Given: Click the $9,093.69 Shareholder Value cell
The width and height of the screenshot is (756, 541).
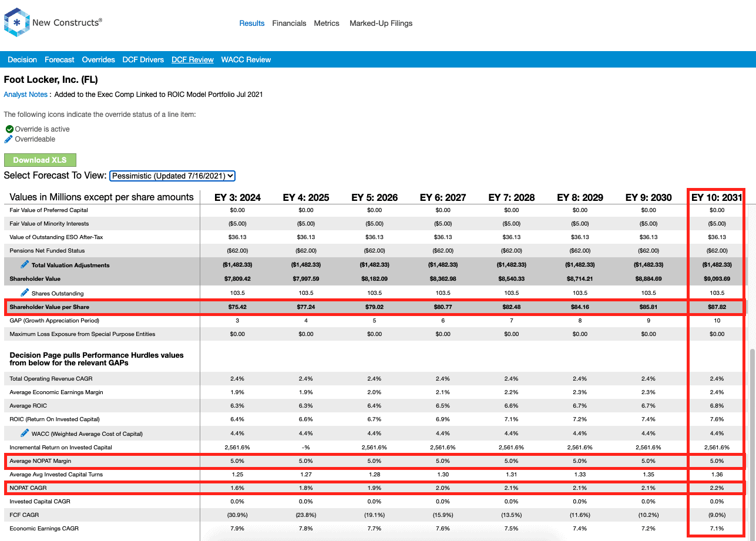Looking at the screenshot, I should point(717,279).
